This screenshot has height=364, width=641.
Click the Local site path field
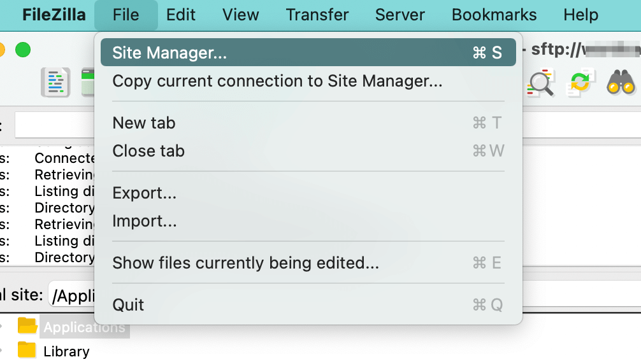71,295
